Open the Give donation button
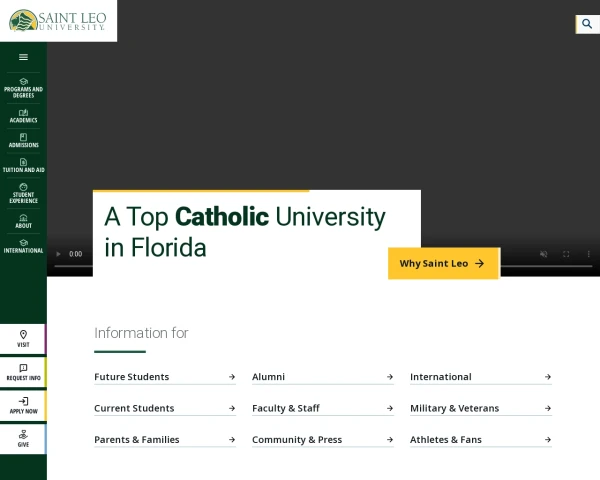600x480 pixels. [x=23, y=439]
